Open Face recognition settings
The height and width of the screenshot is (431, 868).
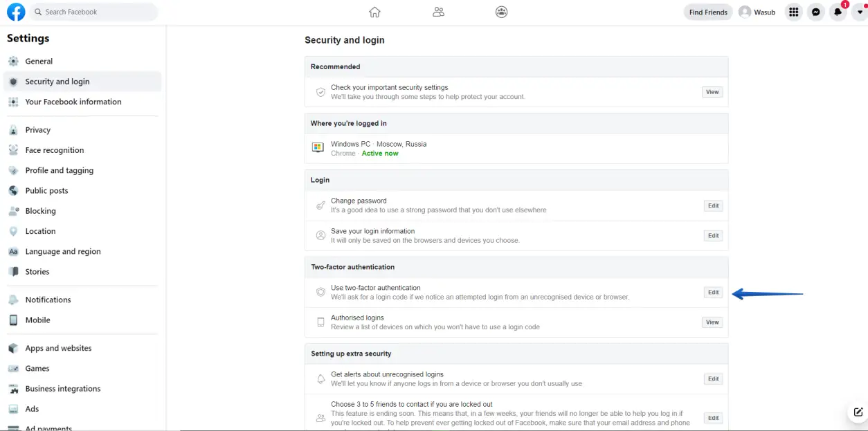click(x=54, y=150)
